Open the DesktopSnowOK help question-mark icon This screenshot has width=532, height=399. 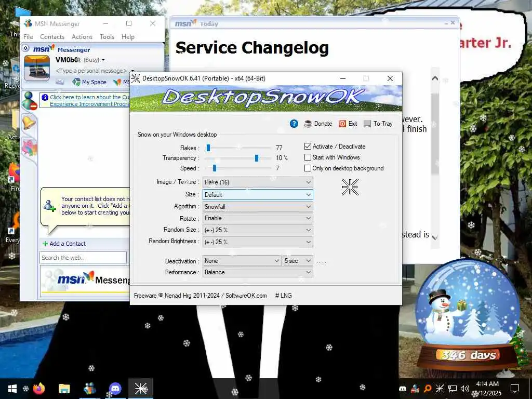pyautogui.click(x=294, y=124)
